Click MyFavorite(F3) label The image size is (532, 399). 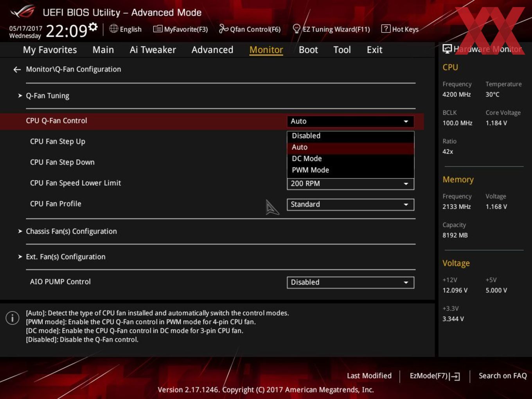click(x=186, y=29)
